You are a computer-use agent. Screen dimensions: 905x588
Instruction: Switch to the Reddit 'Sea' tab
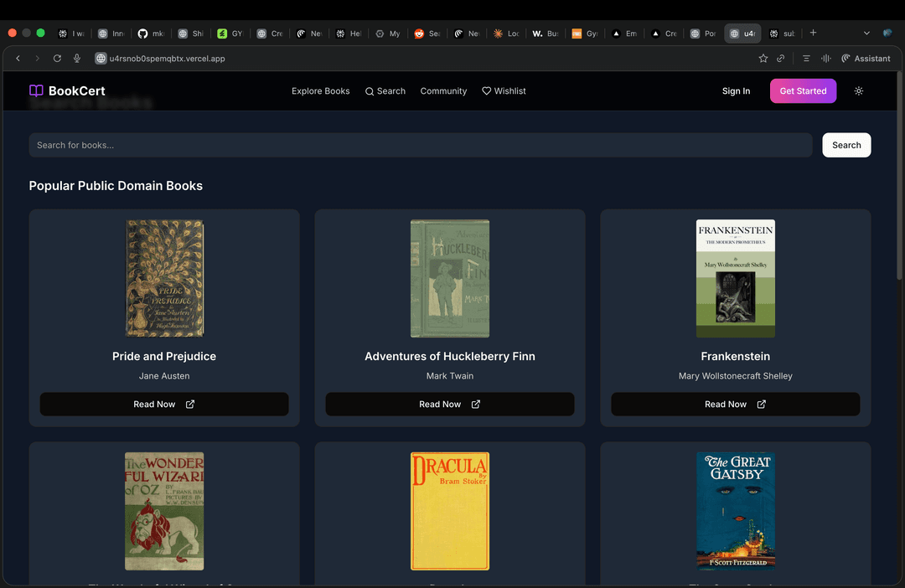tap(427, 34)
